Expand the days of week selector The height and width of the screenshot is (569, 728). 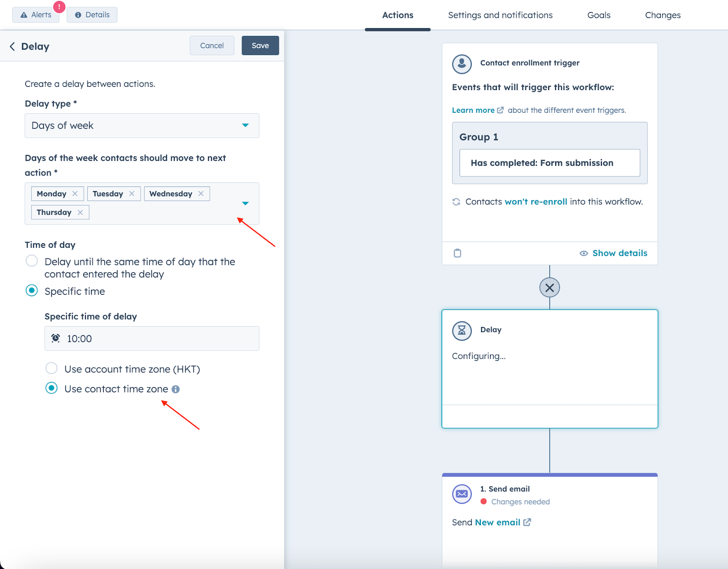coord(245,203)
